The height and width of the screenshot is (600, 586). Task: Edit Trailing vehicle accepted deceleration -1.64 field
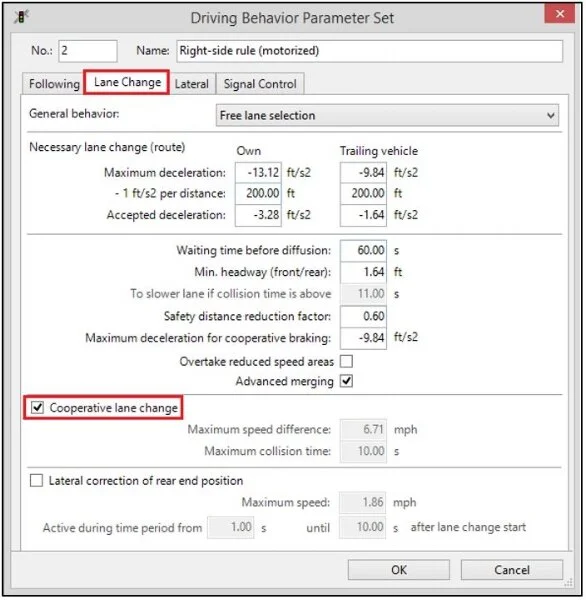(363, 215)
